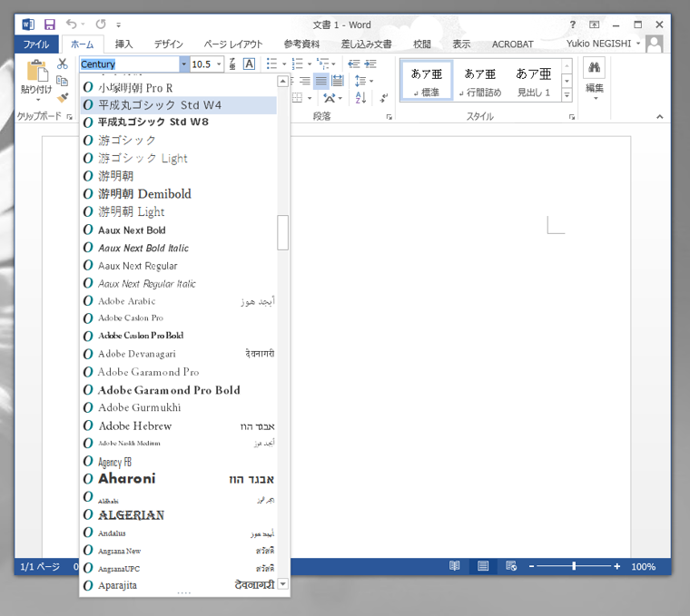The height and width of the screenshot is (616, 690).
Task: Select font 平成丸ゴシック Std W8
Action: (178, 122)
